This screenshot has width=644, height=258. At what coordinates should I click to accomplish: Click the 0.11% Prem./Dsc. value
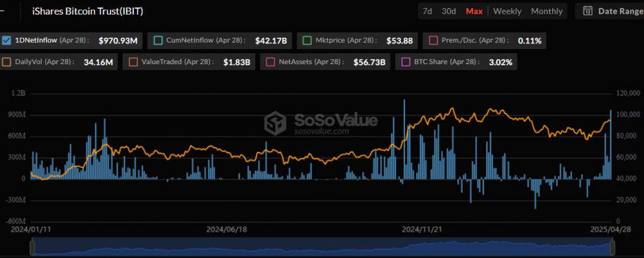coord(530,41)
